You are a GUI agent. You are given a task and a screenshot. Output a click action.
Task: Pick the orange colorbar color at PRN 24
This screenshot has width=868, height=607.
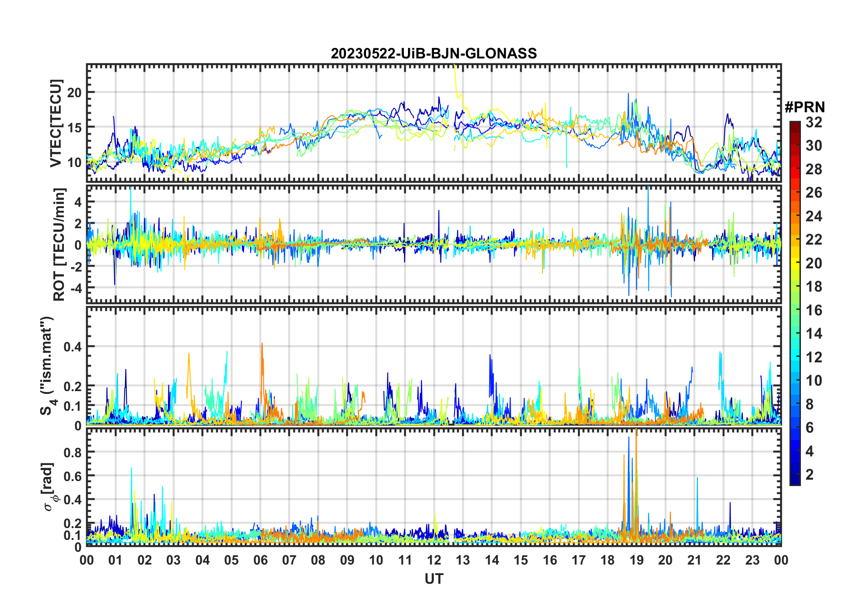point(795,216)
